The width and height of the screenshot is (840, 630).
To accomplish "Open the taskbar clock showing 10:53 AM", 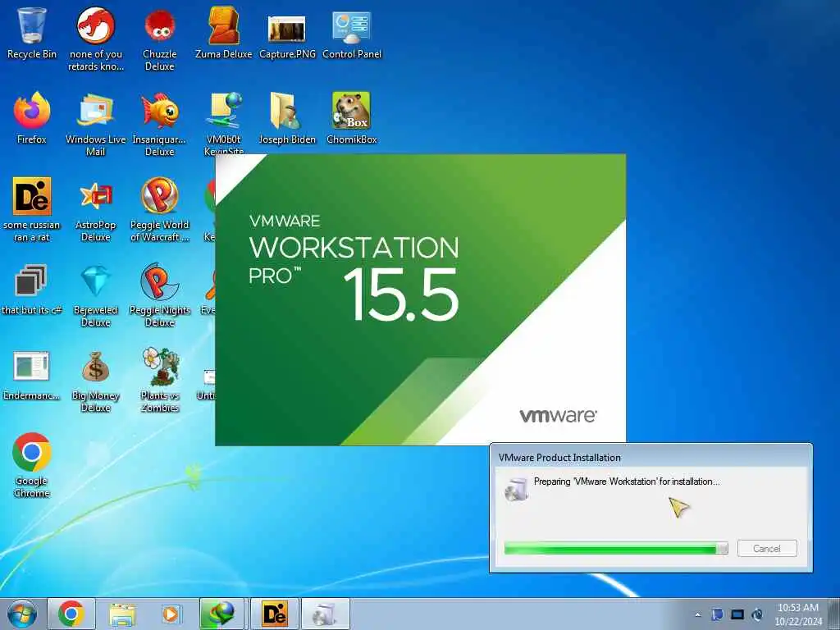I will click(x=798, y=614).
